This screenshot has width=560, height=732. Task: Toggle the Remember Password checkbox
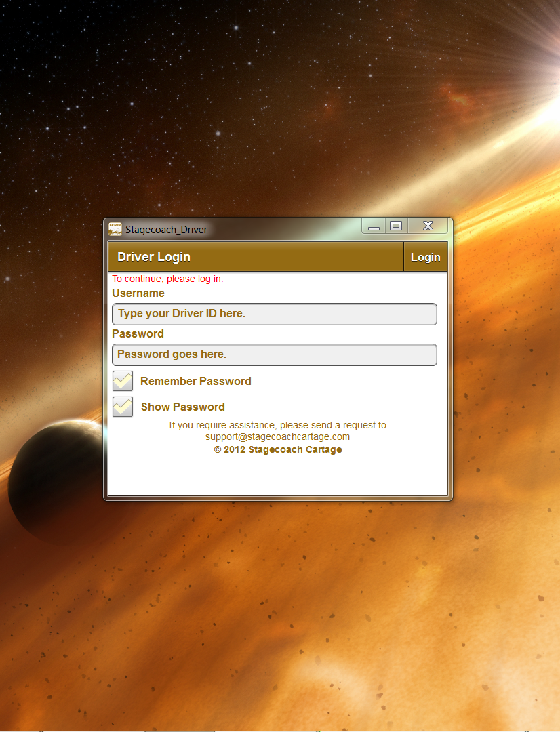(x=123, y=381)
